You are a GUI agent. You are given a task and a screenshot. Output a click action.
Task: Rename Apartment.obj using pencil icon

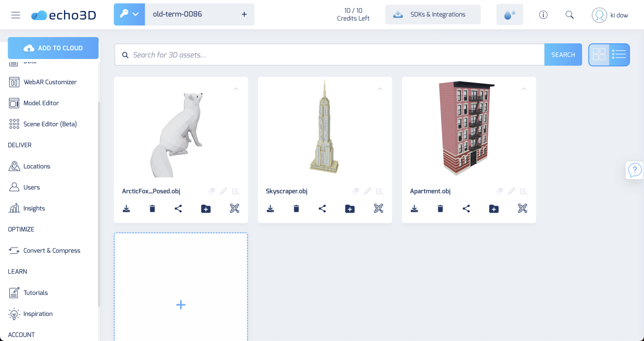click(x=512, y=191)
